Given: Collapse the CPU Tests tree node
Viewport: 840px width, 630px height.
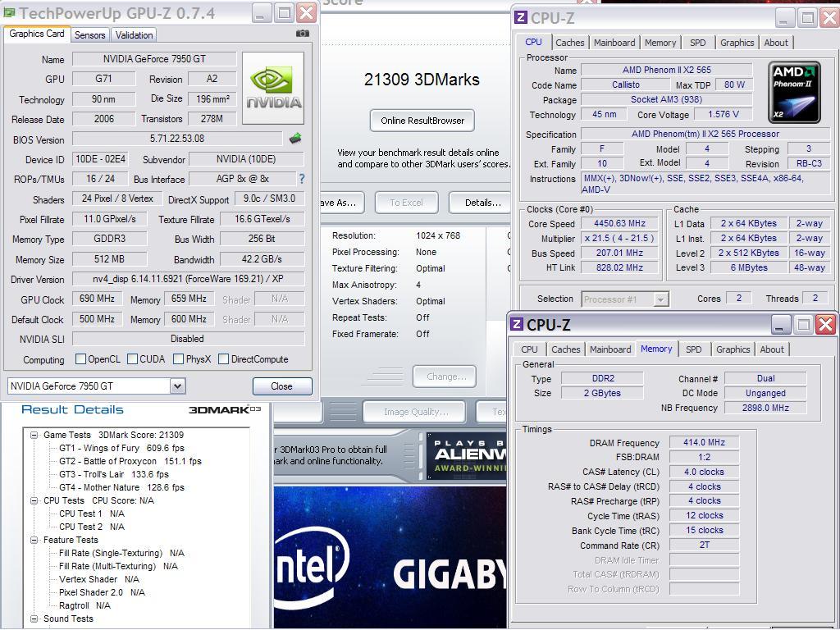Looking at the screenshot, I should point(34,500).
